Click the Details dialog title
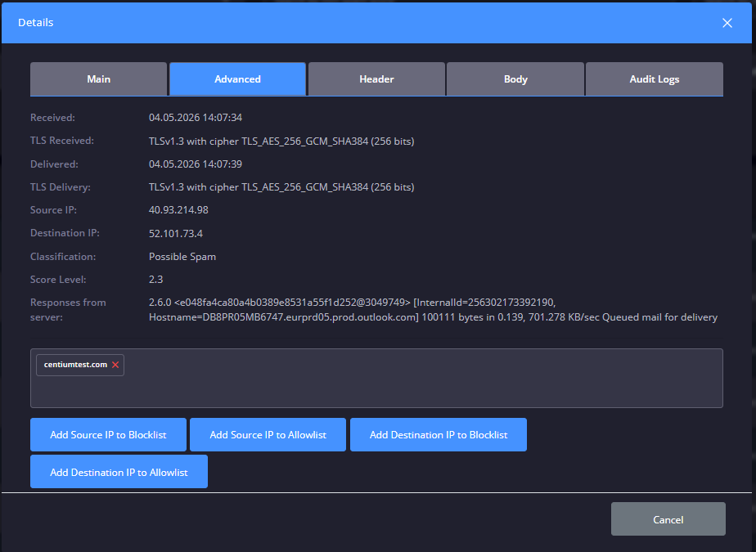The height and width of the screenshot is (552, 756). click(x=36, y=23)
